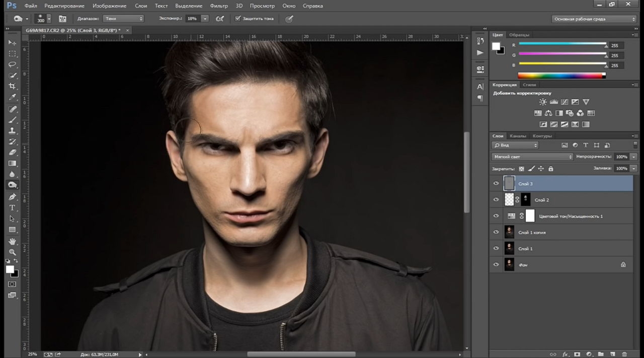Click the foreground color swatch in Цвет panel
Viewport: 644px width, 358px height.
[496, 46]
